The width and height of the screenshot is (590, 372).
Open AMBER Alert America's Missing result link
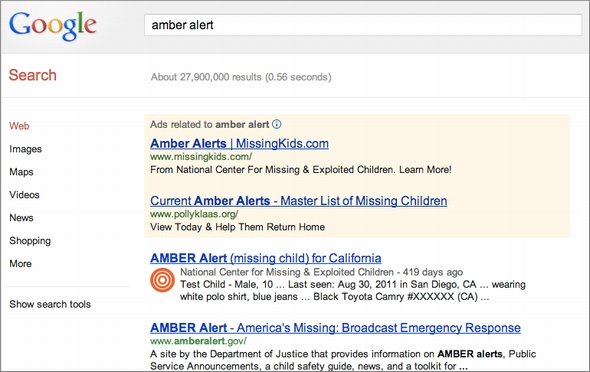point(335,328)
